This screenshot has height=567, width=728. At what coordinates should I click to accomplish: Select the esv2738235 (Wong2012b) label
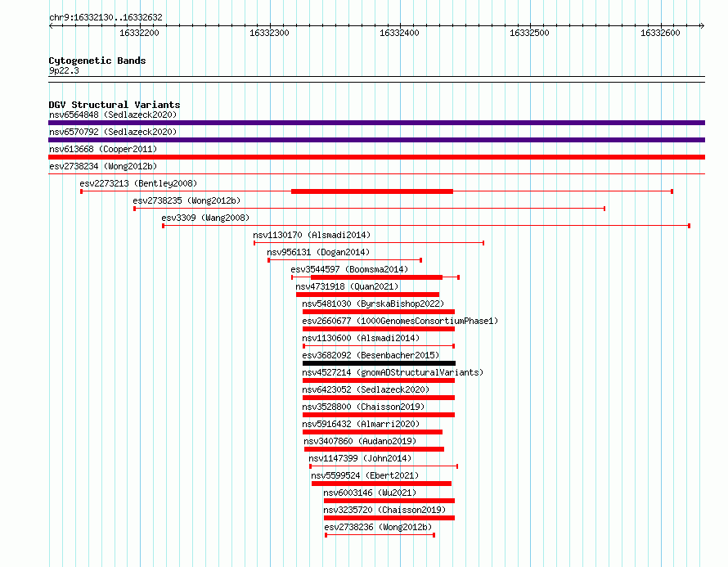point(186,200)
